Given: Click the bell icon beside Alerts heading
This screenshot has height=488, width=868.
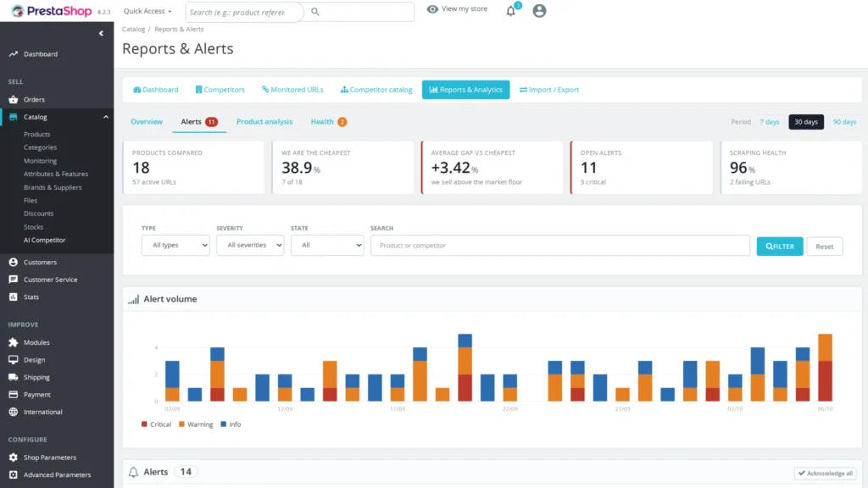Looking at the screenshot, I should [133, 472].
